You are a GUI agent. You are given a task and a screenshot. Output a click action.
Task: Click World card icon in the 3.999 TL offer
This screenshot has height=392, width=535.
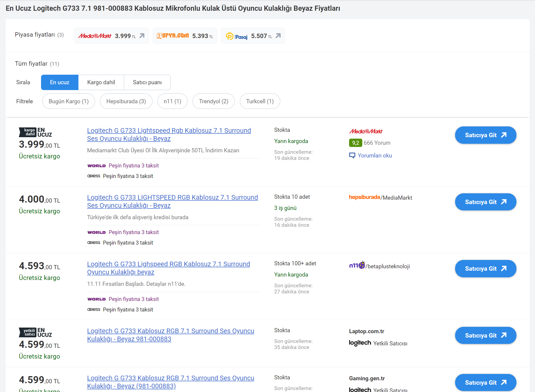click(96, 166)
